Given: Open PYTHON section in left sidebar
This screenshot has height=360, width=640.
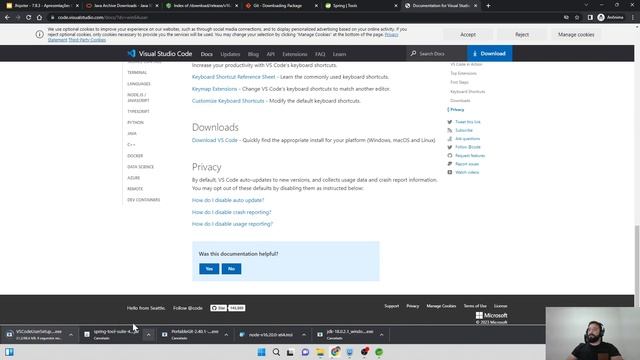Looking at the screenshot, I should click(136, 122).
